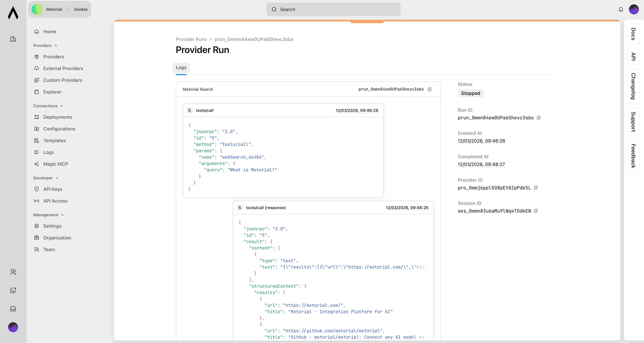Screen dimensions: 644x343
Task: Click the Search field
Action: [333, 10]
